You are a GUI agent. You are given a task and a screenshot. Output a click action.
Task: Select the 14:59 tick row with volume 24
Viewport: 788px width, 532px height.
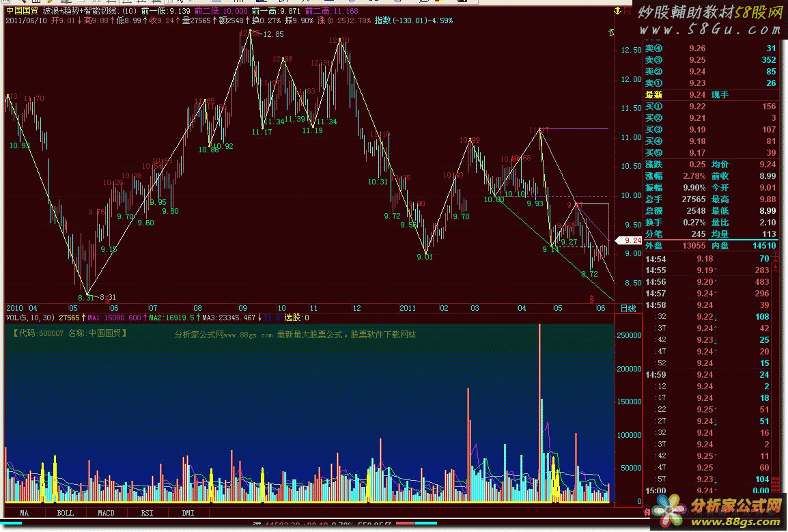coord(707,375)
